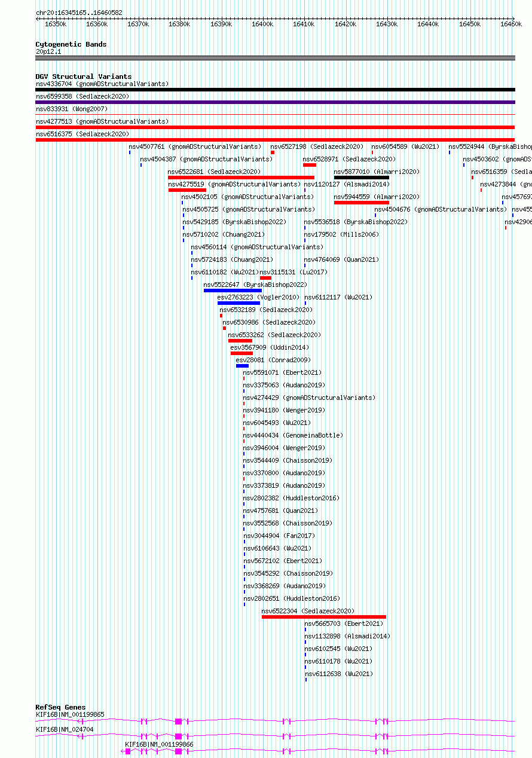Viewport: 532px width, 758px height.
Task: Open variant nsv3115131 (Lu2017)
Action: [x=293, y=272]
